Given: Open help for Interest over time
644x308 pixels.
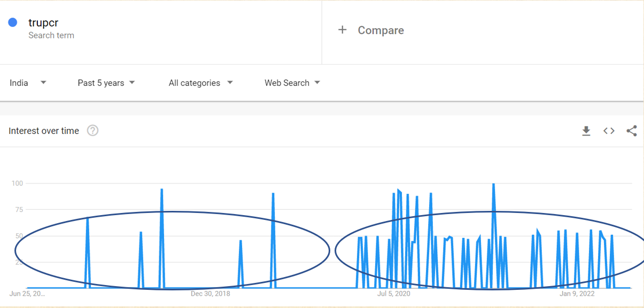Looking at the screenshot, I should [x=92, y=131].
